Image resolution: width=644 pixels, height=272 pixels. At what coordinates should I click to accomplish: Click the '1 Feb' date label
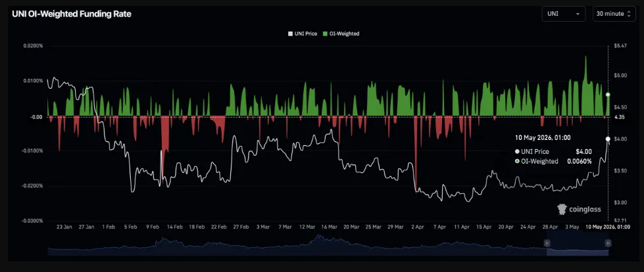pyautogui.click(x=109, y=227)
